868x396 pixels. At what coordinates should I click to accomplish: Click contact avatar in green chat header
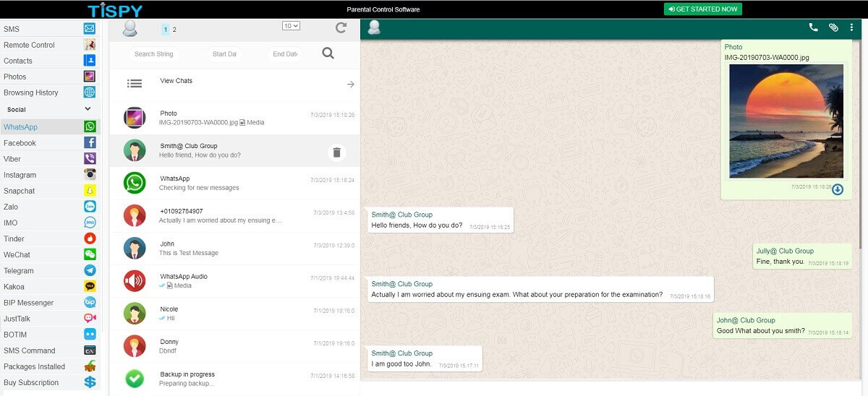pyautogui.click(x=374, y=28)
